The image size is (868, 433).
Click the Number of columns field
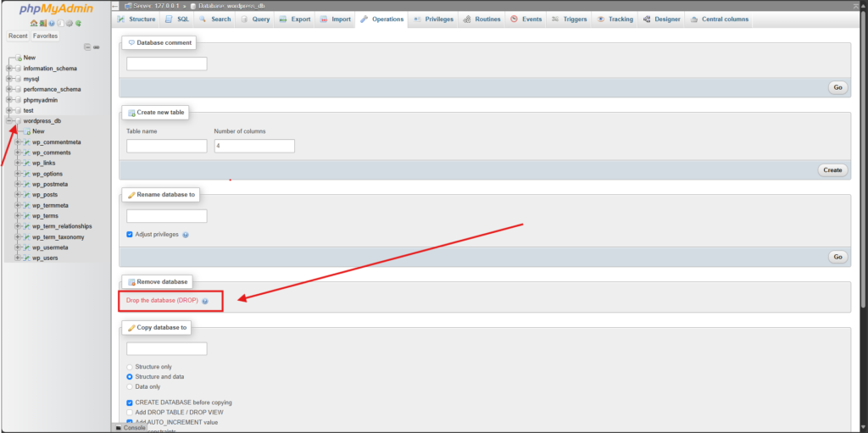pyautogui.click(x=254, y=147)
